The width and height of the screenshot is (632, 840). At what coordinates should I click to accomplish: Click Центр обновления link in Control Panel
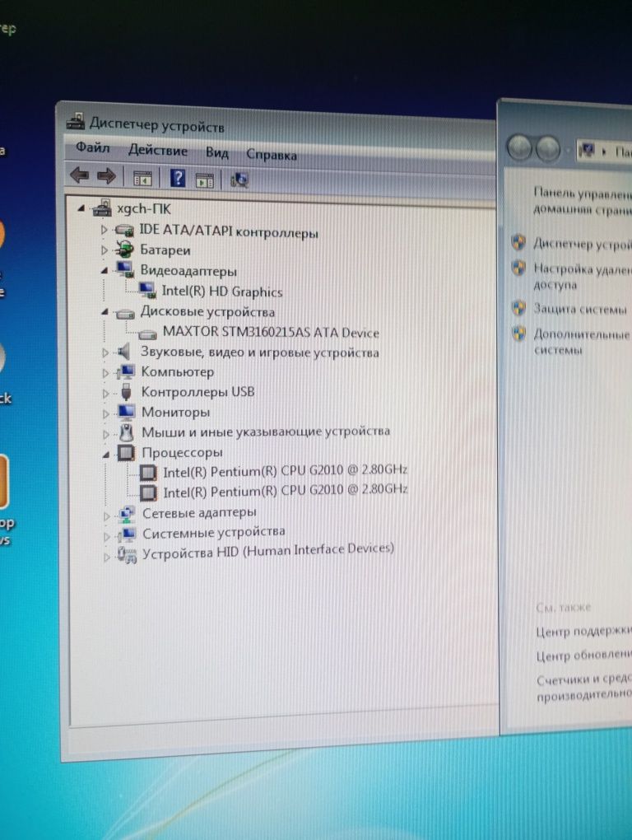tap(583, 656)
